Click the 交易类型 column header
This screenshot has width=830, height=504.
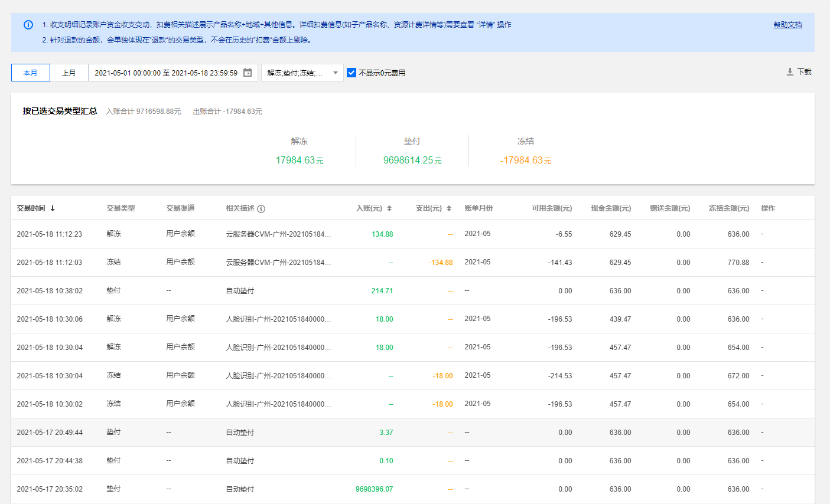[x=121, y=208]
